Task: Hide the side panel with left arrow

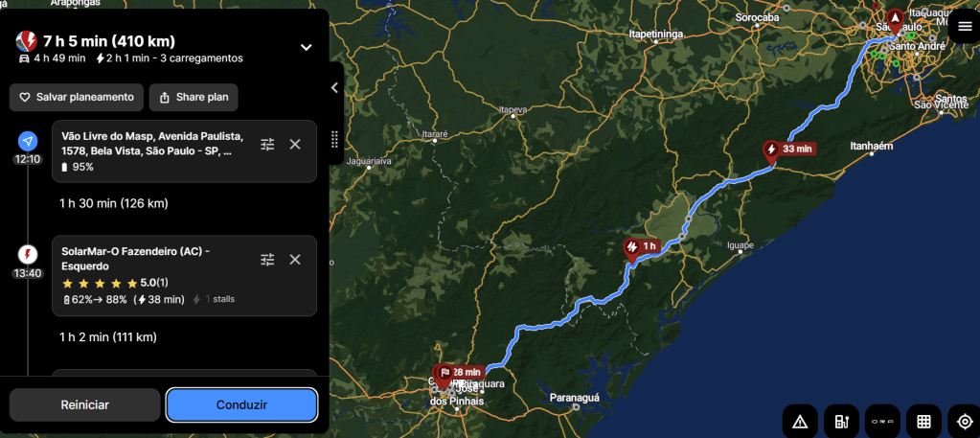Action: (x=334, y=87)
